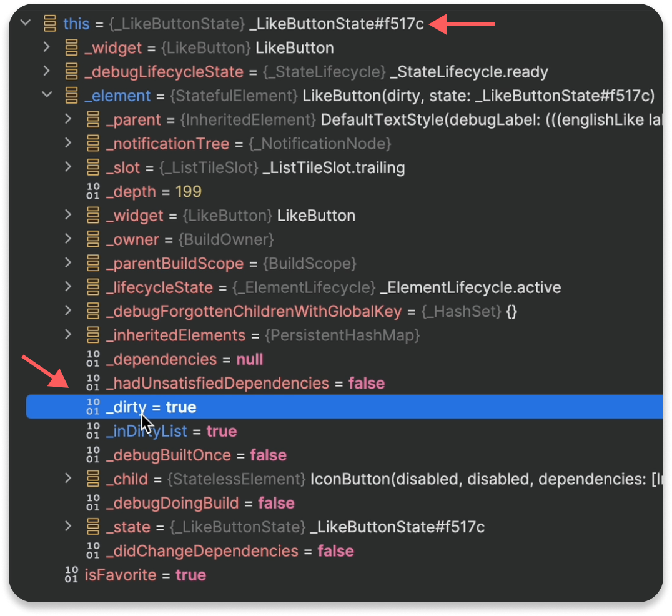Expand the _parent variable node

coord(69,119)
